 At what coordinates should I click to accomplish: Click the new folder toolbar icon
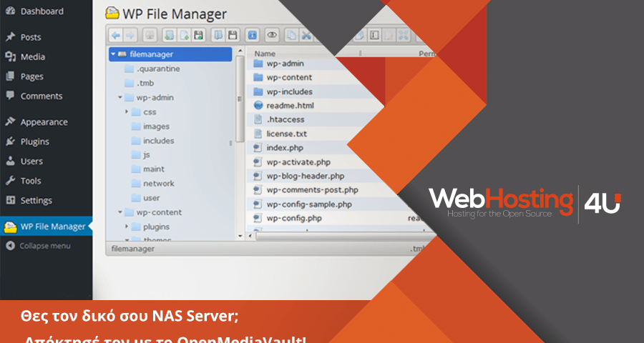(168, 34)
